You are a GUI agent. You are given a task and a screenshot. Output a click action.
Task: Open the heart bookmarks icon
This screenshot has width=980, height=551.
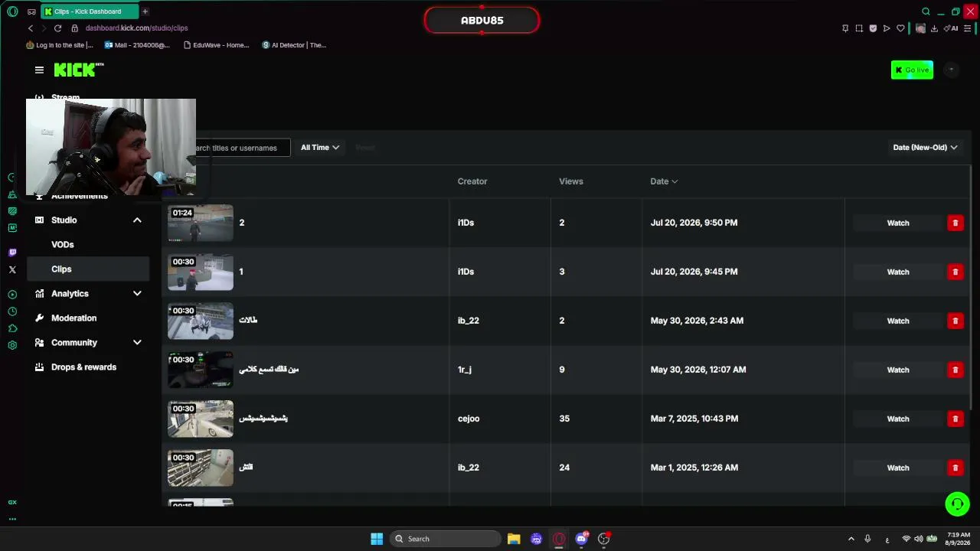[900, 28]
